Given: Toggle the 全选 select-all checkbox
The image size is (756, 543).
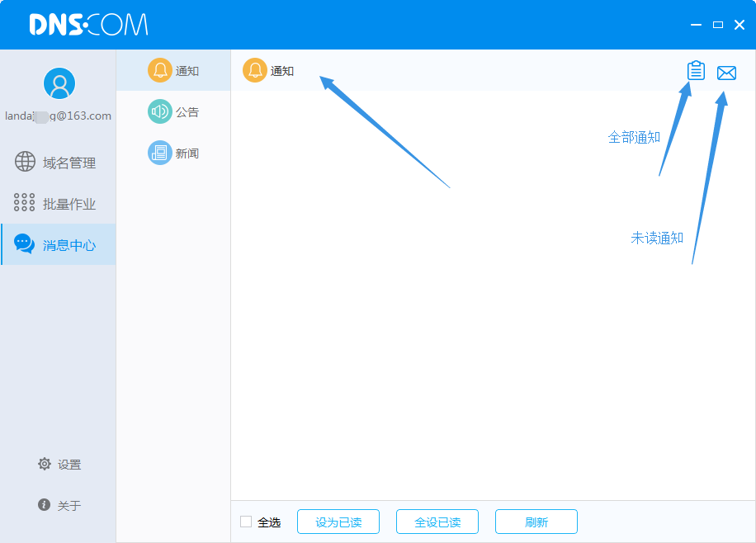Looking at the screenshot, I should (246, 522).
